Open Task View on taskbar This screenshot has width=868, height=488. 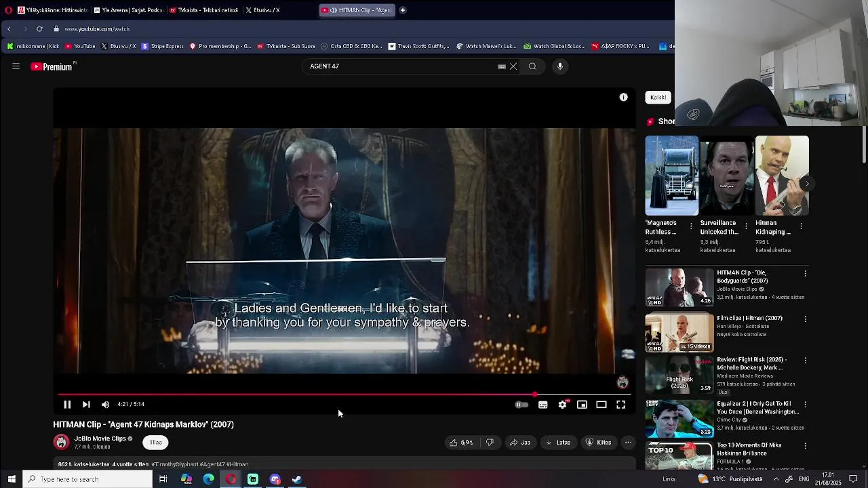[163, 479]
